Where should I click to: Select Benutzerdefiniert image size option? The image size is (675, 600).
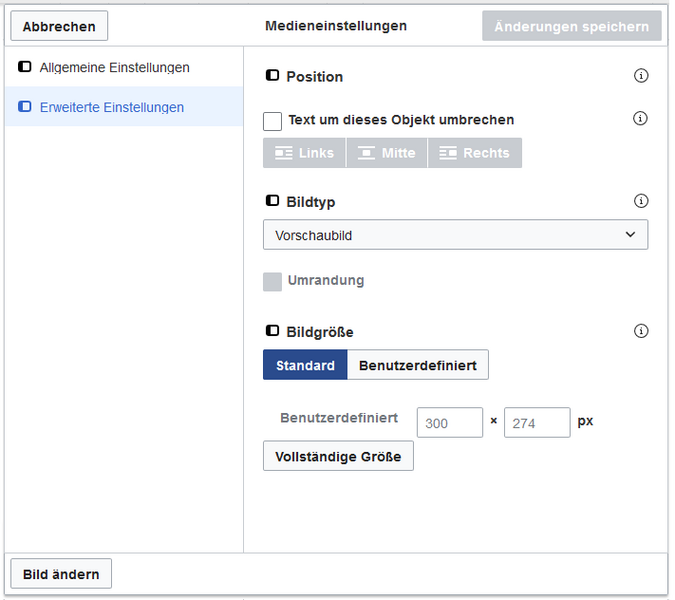418,365
